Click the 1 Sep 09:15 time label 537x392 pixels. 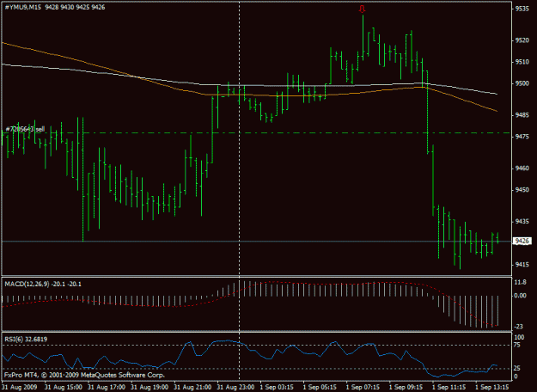click(406, 387)
